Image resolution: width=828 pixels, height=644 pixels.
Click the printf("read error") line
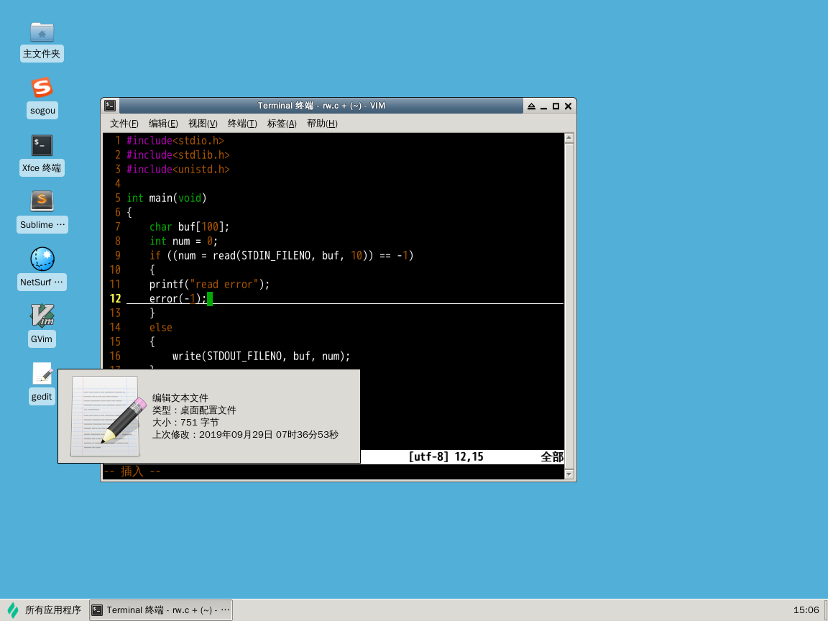pyautogui.click(x=209, y=284)
